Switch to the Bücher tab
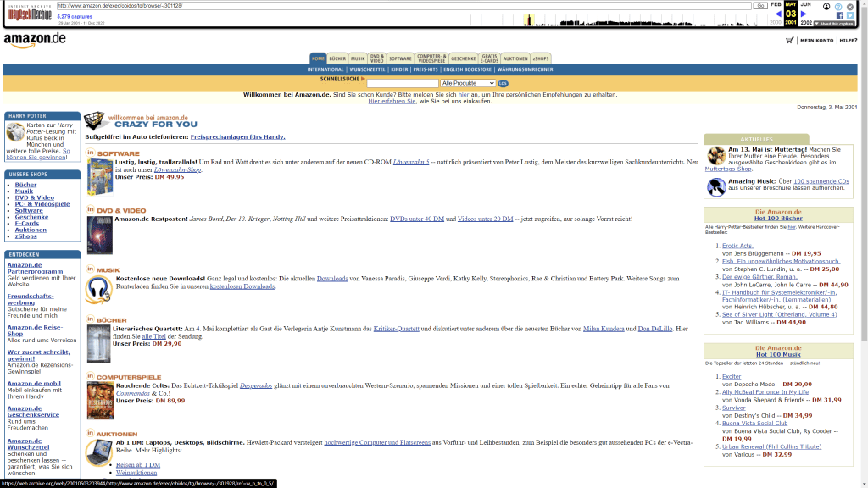Screen dimensions: 868x488 [x=337, y=58]
